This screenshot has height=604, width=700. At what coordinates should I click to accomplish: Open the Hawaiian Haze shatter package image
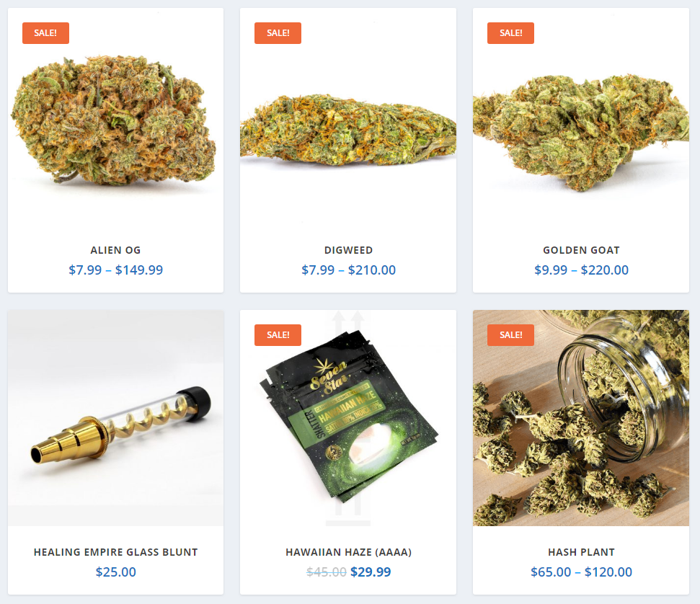pos(348,418)
